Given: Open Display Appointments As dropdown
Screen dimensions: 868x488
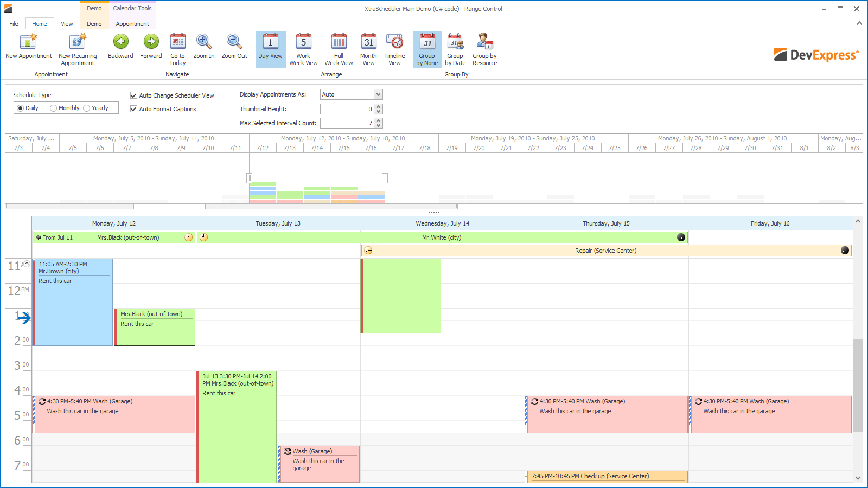Looking at the screenshot, I should [x=378, y=94].
